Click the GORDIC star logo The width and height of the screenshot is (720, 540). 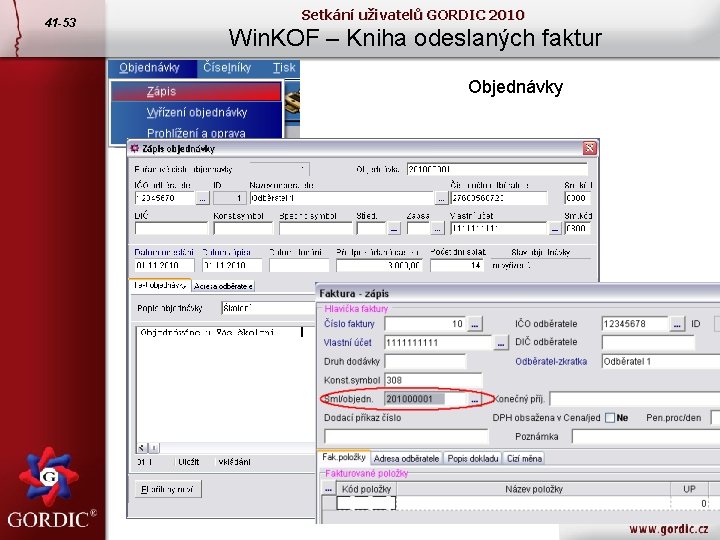49,477
